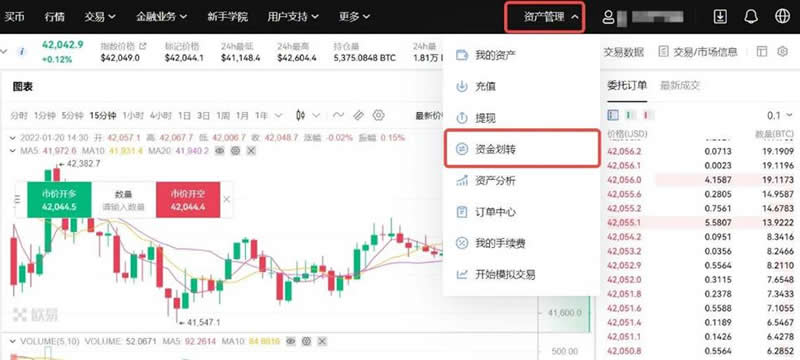The image size is (800, 360).
Task: Click the 市价开空 sell button
Action: pyautogui.click(x=188, y=200)
